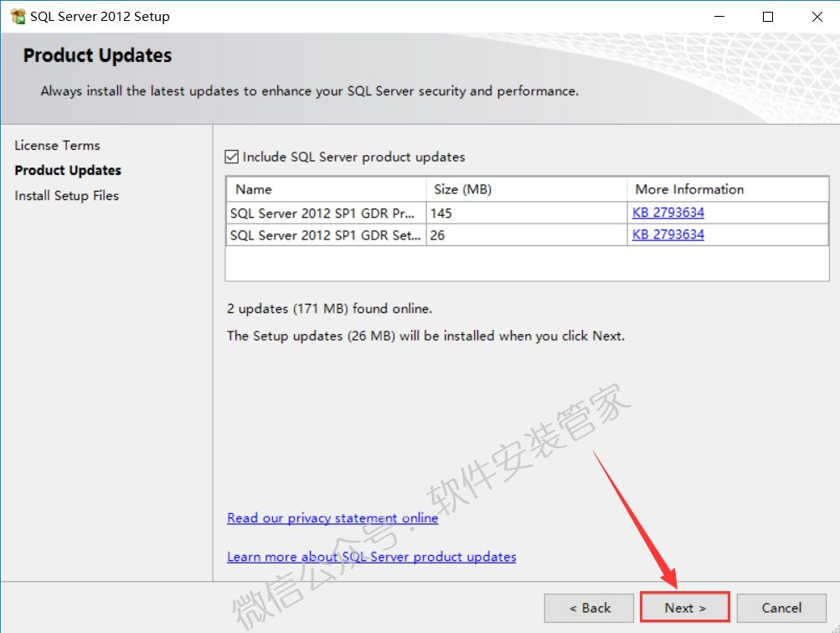
Task: Cancel the SQL Server setup
Action: (781, 608)
